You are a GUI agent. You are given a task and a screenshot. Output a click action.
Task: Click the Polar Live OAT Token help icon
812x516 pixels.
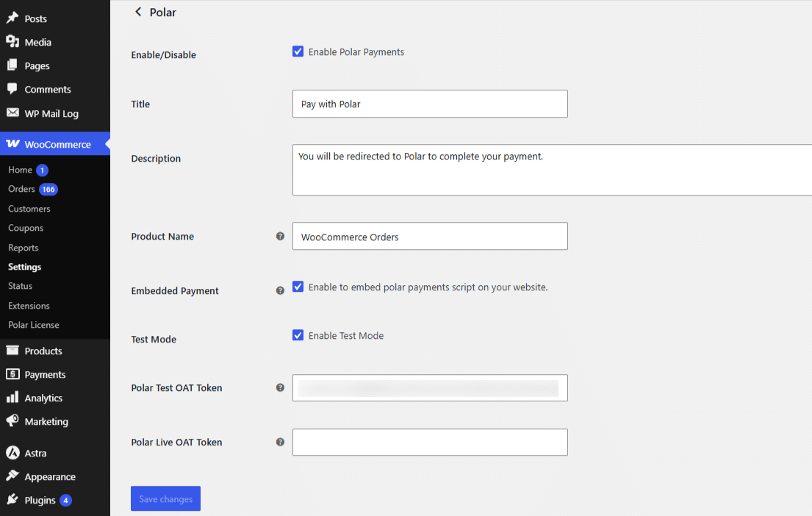point(280,442)
